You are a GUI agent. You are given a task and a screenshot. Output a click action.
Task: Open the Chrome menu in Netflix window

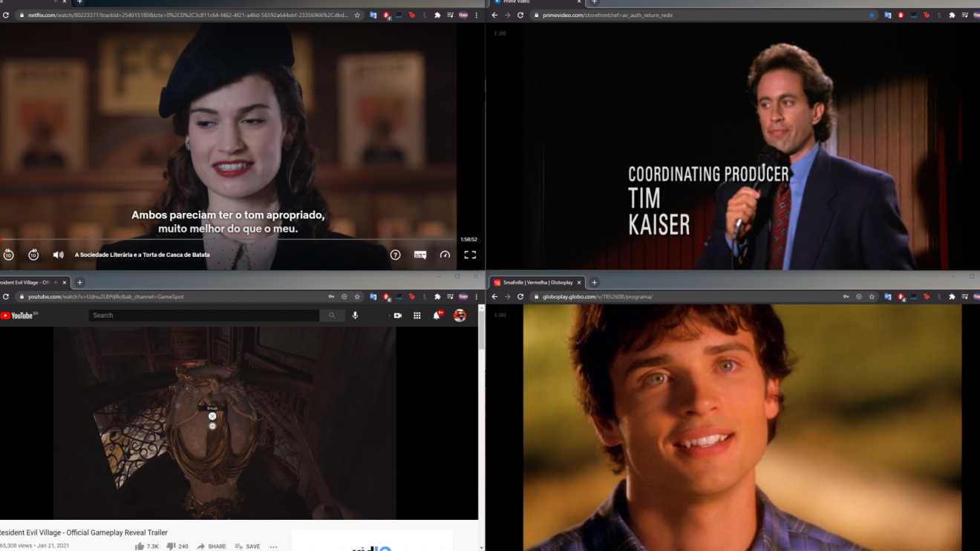coord(477,15)
